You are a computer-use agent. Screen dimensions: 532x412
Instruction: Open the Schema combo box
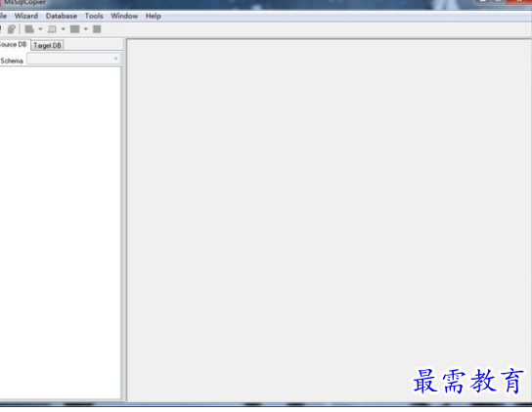(73, 59)
